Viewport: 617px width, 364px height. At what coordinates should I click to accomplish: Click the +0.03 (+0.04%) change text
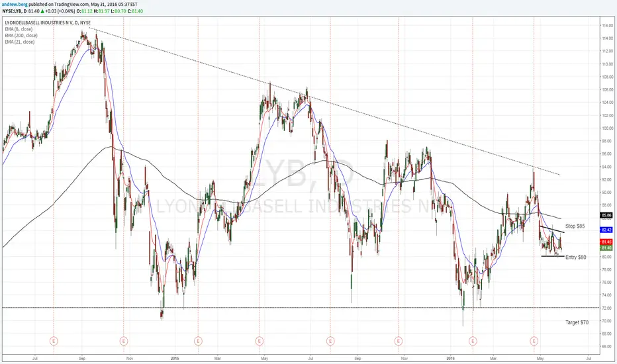click(x=61, y=11)
